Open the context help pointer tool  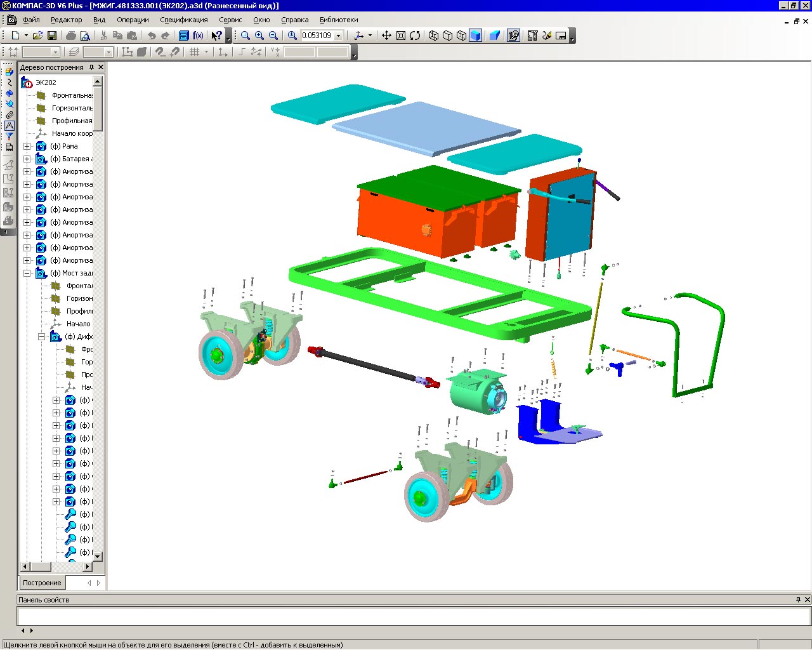(x=216, y=36)
